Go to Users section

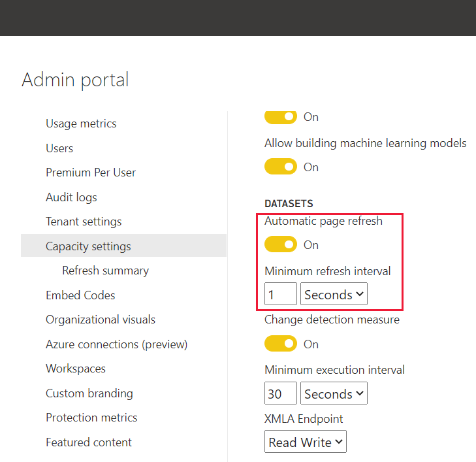[59, 148]
